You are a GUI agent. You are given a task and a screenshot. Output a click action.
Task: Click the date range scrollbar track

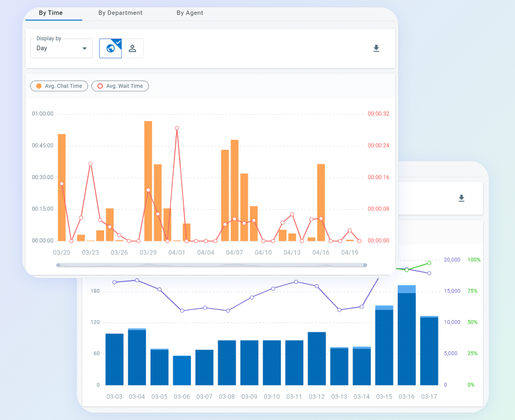pyautogui.click(x=211, y=265)
